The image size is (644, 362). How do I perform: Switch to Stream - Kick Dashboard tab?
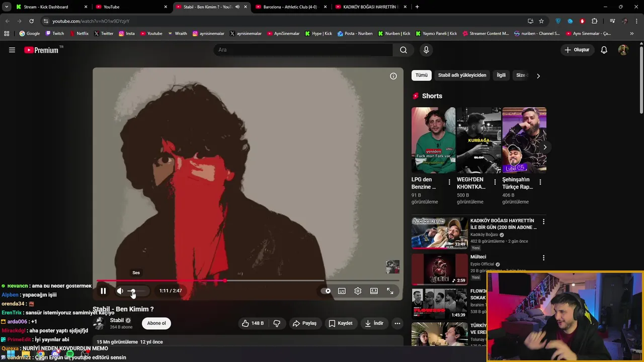click(52, 7)
